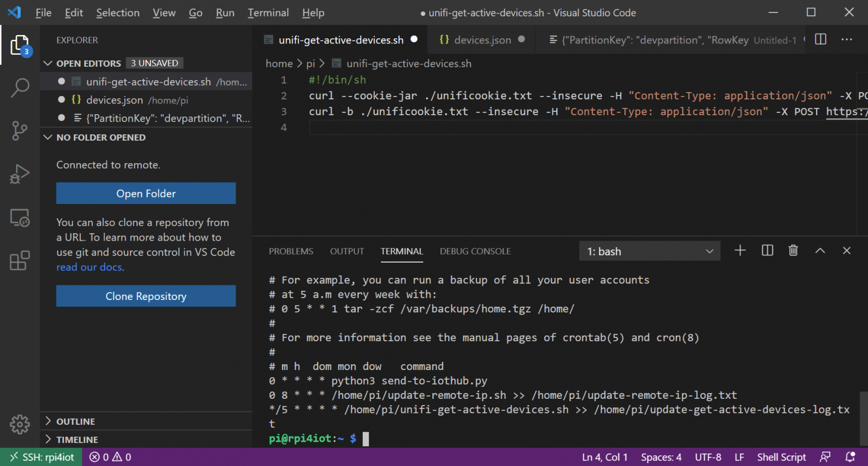The height and width of the screenshot is (466, 868).
Task: Click the Ln 4, Col 1 indicator
Action: [605, 457]
